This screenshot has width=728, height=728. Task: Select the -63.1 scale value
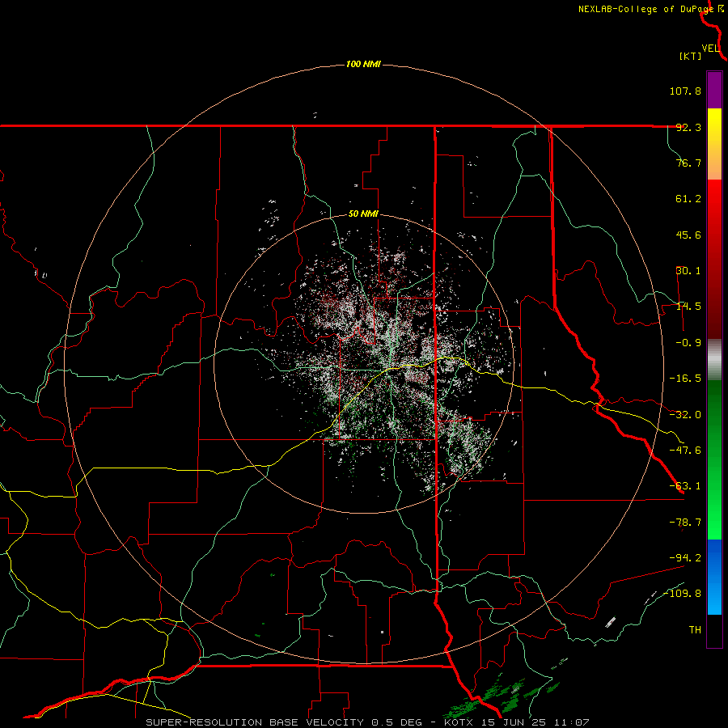pos(685,486)
